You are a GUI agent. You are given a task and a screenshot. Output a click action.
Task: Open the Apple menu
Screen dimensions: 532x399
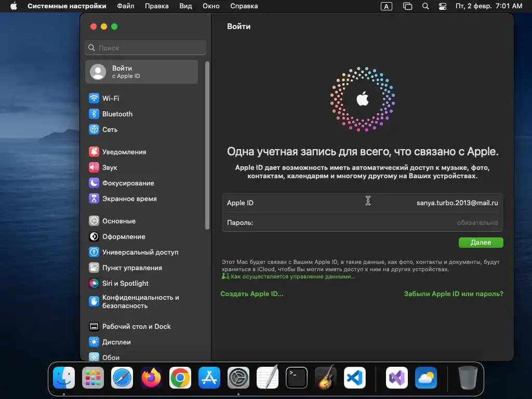click(x=14, y=6)
